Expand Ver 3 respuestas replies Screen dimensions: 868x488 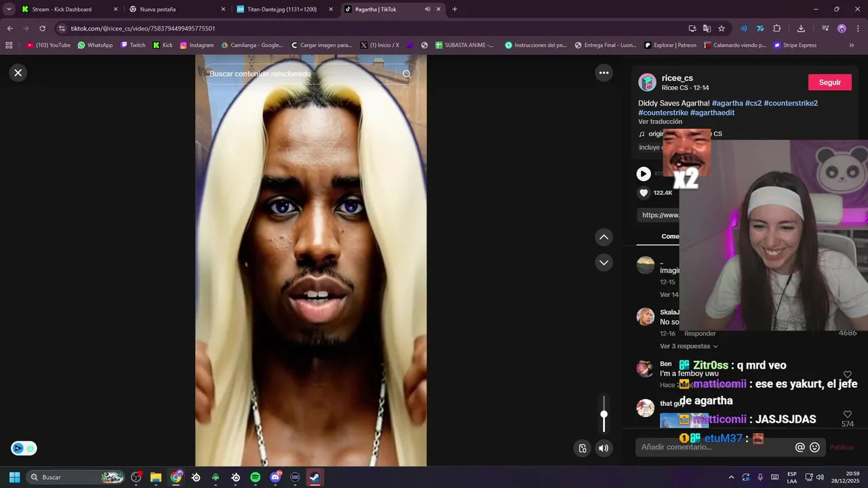pyautogui.click(x=688, y=346)
